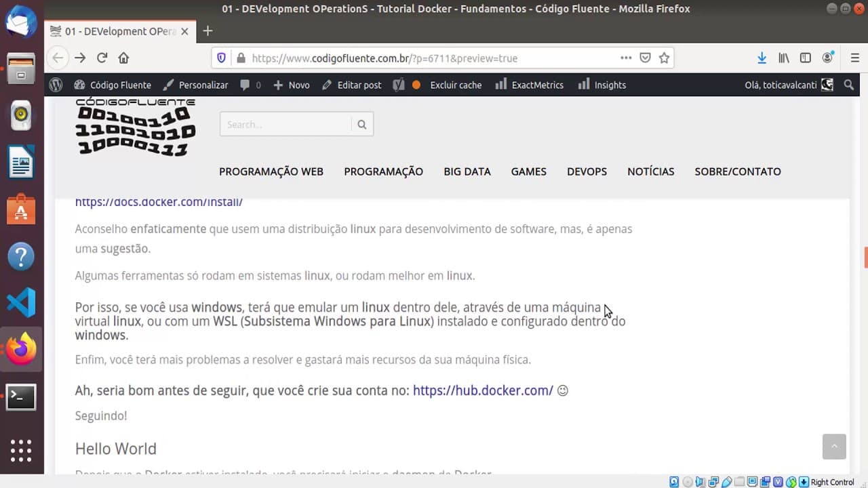Click the browser address bar URL
This screenshot has width=868, height=488.
(x=384, y=58)
